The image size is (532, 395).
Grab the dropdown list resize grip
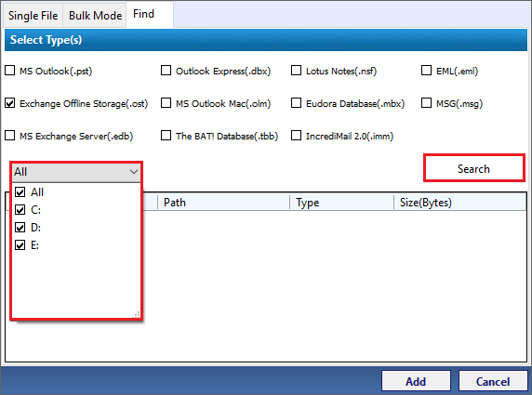click(137, 315)
